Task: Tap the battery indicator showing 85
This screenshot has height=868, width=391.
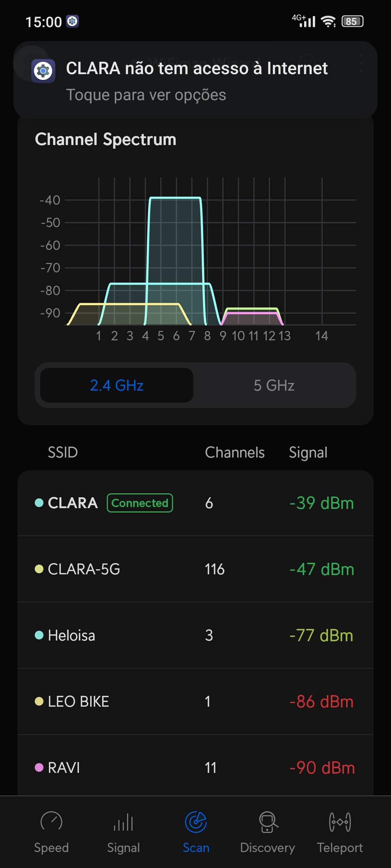Action: [352, 22]
